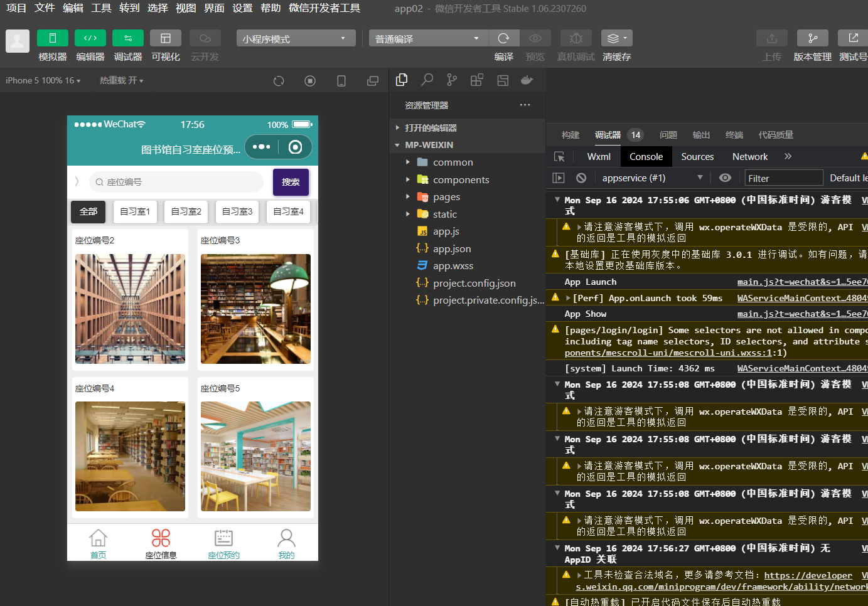Open the search icon above 资源管理器
Image resolution: width=868 pixels, height=606 pixels.
pos(427,80)
